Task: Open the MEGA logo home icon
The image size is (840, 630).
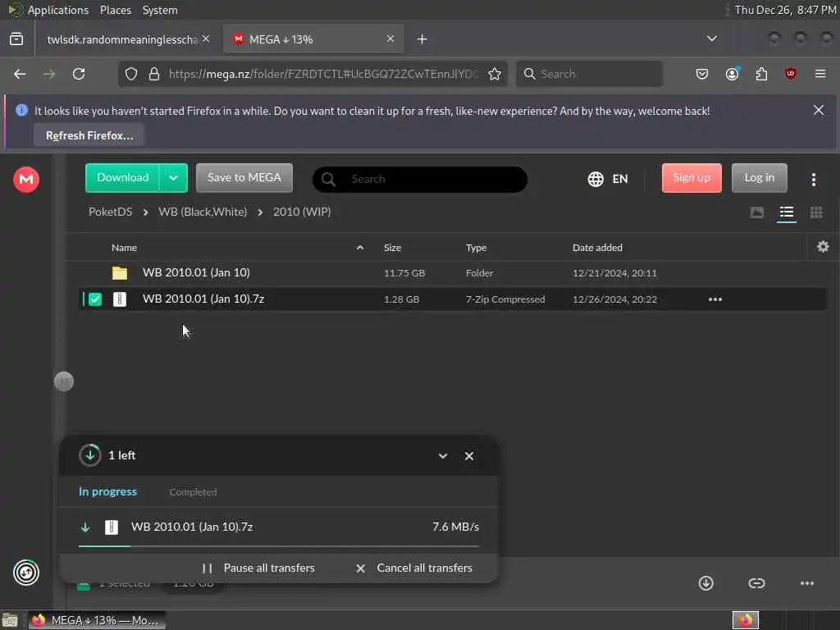Action: pyautogui.click(x=25, y=179)
